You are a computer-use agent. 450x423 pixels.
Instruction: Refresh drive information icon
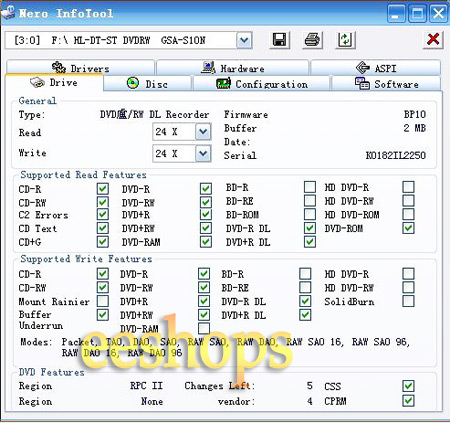(x=345, y=40)
